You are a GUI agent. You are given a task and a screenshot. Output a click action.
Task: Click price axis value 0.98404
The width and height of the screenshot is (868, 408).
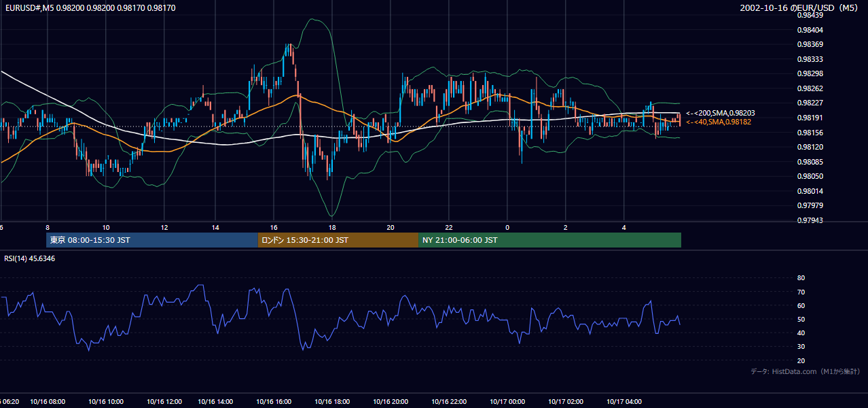[x=810, y=30]
